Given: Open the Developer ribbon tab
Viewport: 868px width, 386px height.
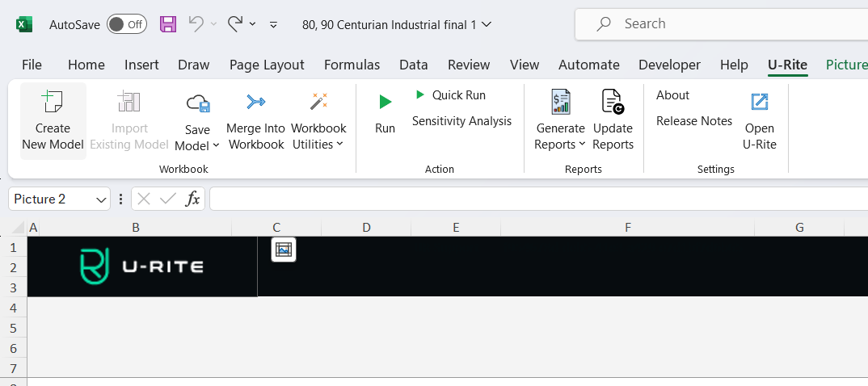Looking at the screenshot, I should 669,65.
